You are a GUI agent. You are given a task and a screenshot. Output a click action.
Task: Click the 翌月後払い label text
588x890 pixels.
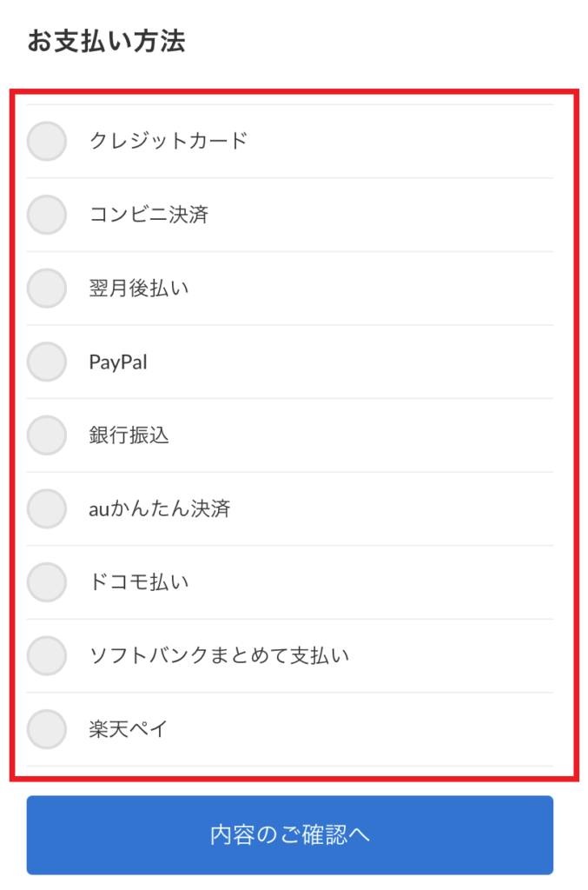click(139, 288)
